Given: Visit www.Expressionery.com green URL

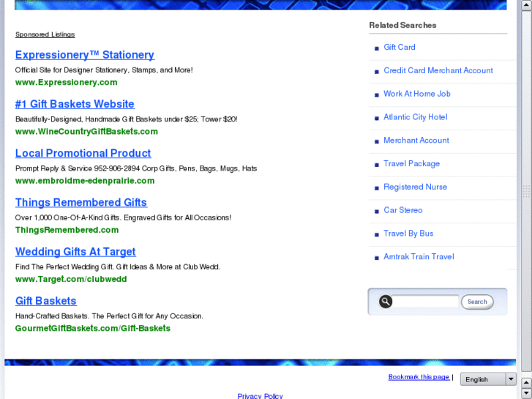Looking at the screenshot, I should (66, 83).
